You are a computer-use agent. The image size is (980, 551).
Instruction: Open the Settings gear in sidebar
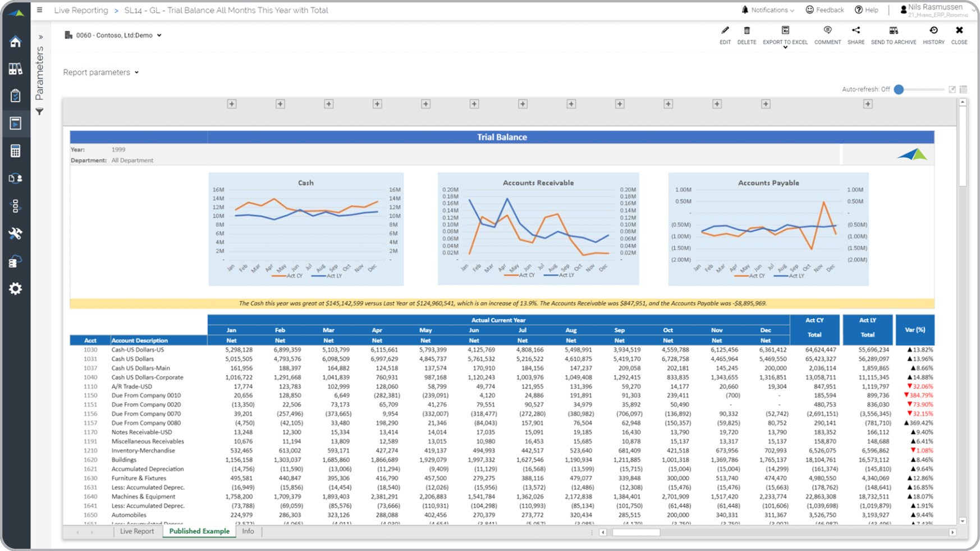[16, 289]
